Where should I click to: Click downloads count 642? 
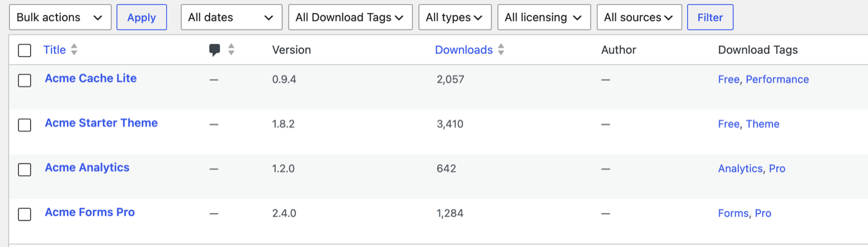coord(446,168)
